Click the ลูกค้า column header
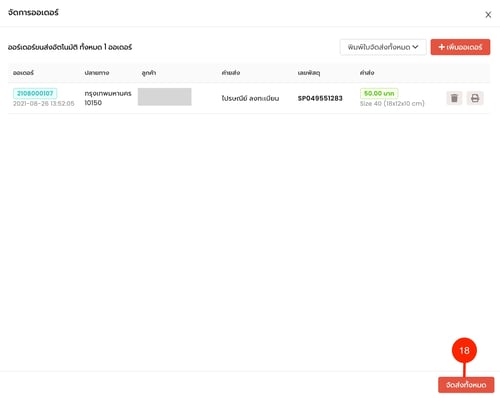Viewport: 500px width, 398px height. click(149, 73)
